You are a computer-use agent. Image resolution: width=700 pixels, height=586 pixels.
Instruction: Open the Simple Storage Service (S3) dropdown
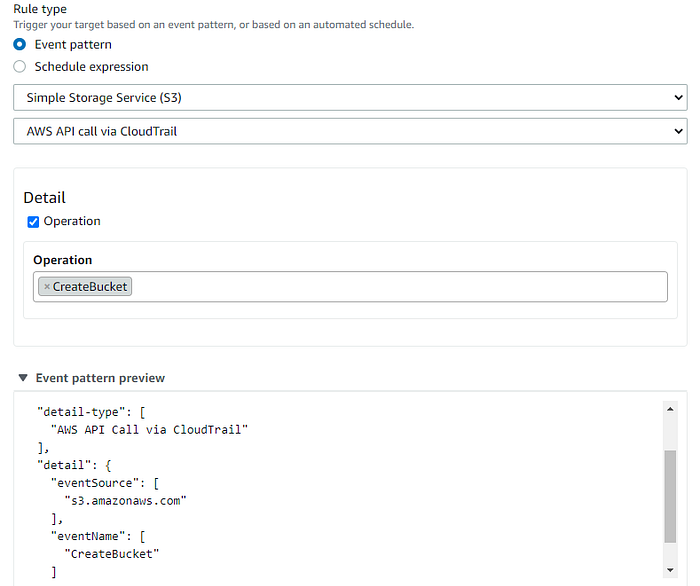tap(350, 97)
